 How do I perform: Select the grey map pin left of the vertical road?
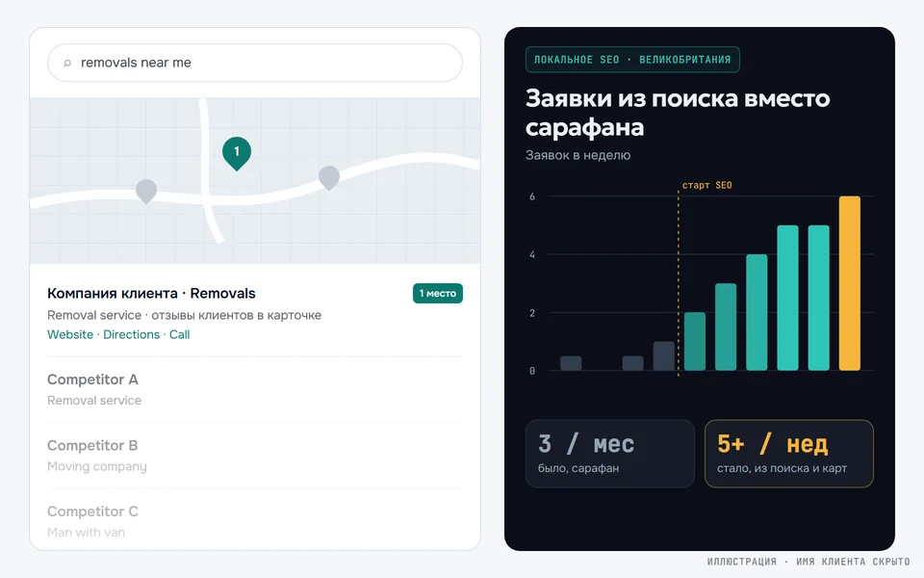(146, 192)
